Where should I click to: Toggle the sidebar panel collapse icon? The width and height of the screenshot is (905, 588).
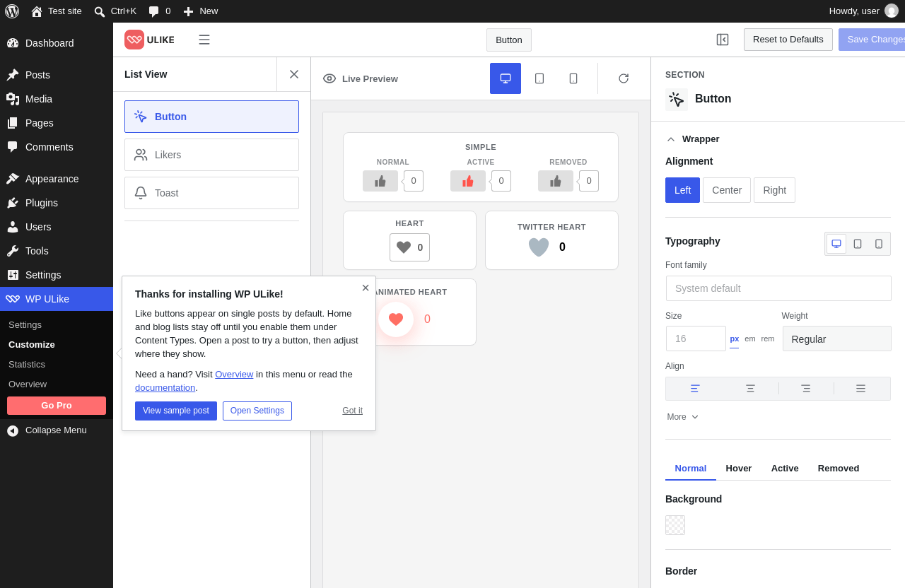coord(723,40)
